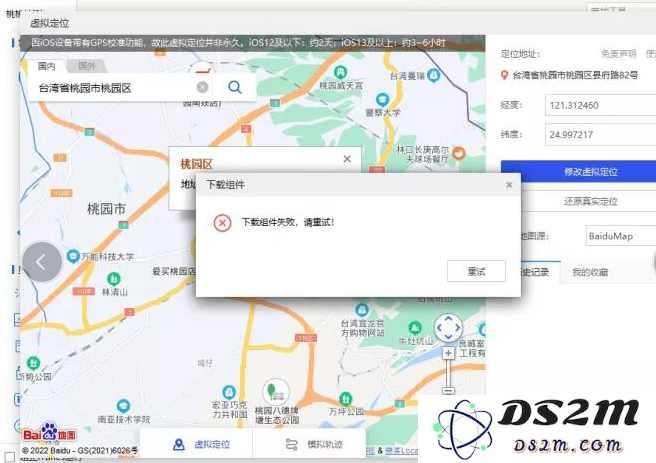
Task: Click the 虚拟定位 person pin icon
Action: coord(179,445)
